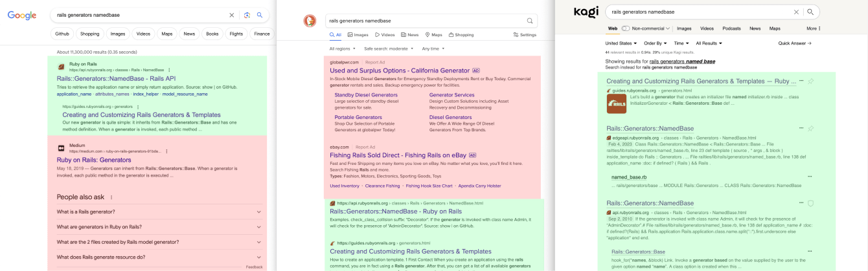Pin the Creating and Customizing Rails Generators Kagi result
The height and width of the screenshot is (271, 868).
click(810, 81)
